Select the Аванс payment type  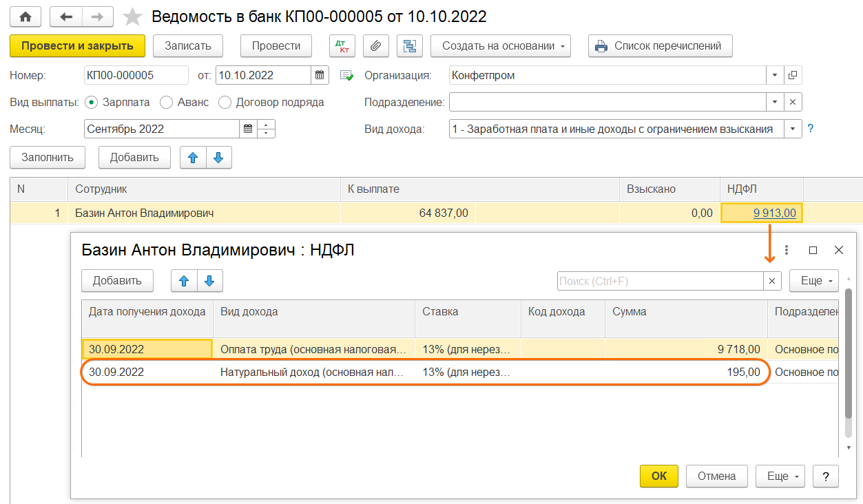pos(166,102)
